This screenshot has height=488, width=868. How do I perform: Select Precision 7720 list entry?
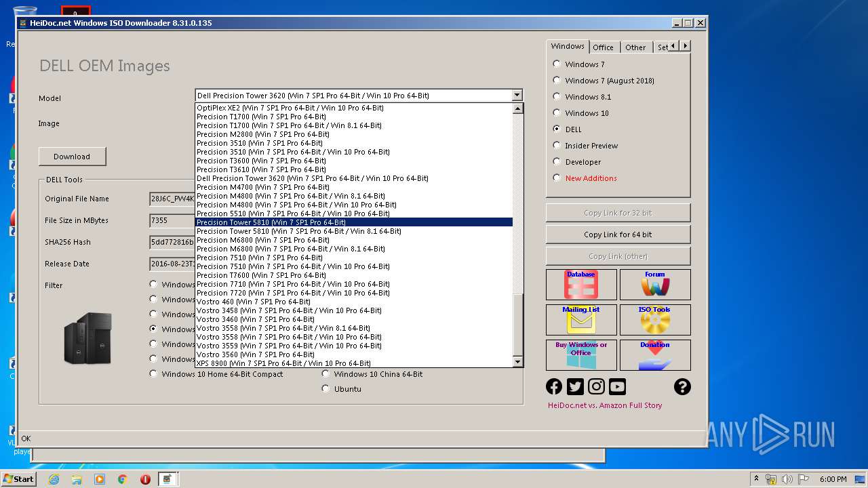click(x=354, y=293)
